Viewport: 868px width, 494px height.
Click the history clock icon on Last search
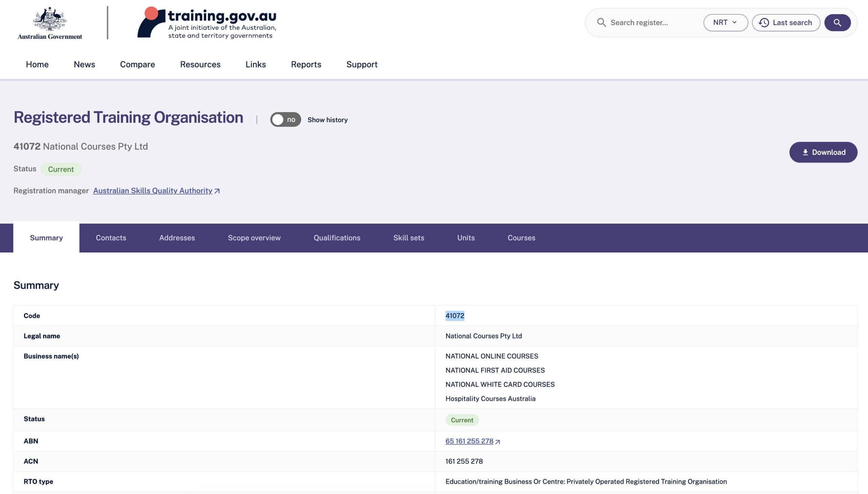(764, 23)
